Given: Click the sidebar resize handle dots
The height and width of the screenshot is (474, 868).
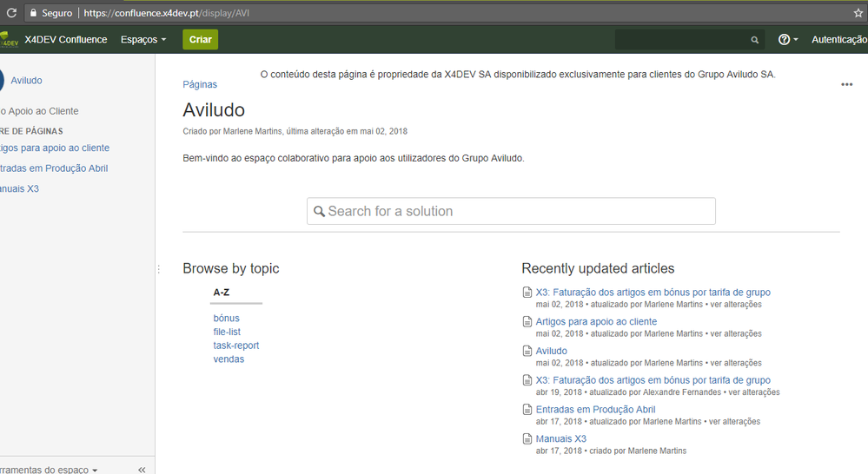Looking at the screenshot, I should 159,269.
